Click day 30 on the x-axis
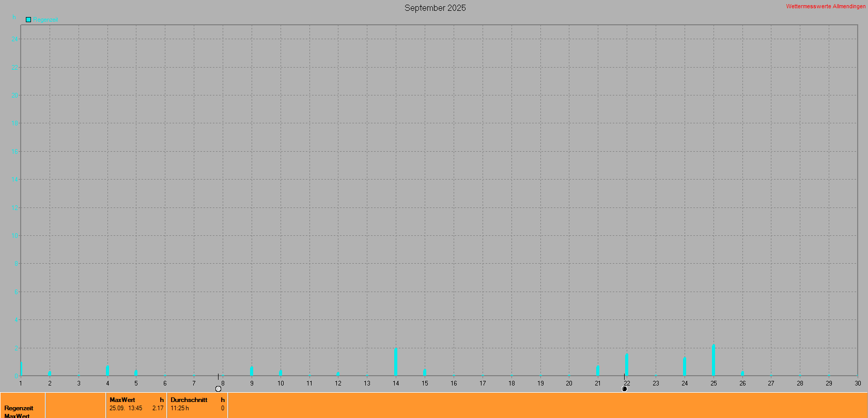Image resolution: width=868 pixels, height=418 pixels. 857,383
